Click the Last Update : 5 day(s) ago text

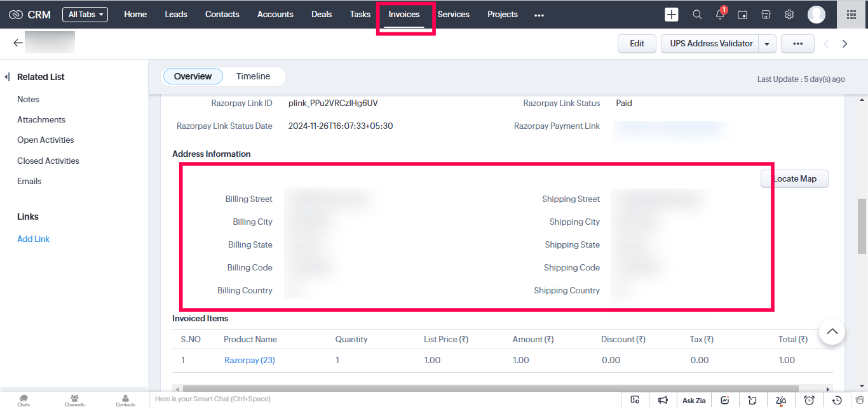point(801,79)
